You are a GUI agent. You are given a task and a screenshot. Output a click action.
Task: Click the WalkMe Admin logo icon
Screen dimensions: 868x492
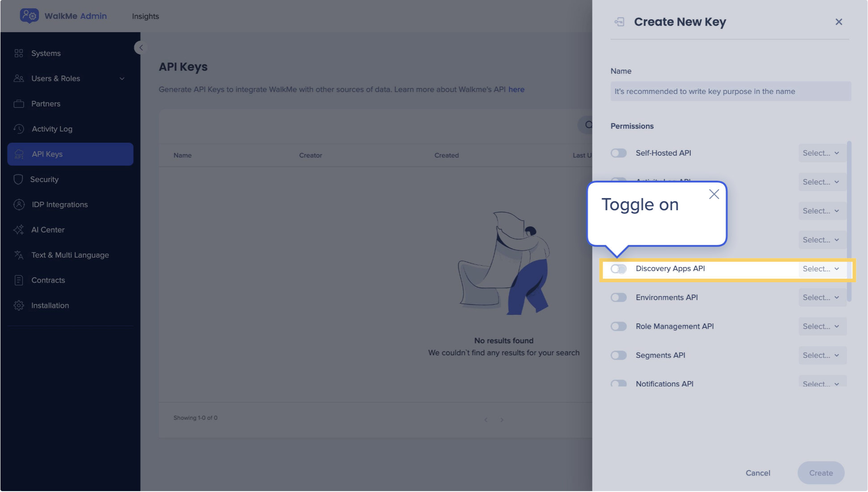click(29, 16)
